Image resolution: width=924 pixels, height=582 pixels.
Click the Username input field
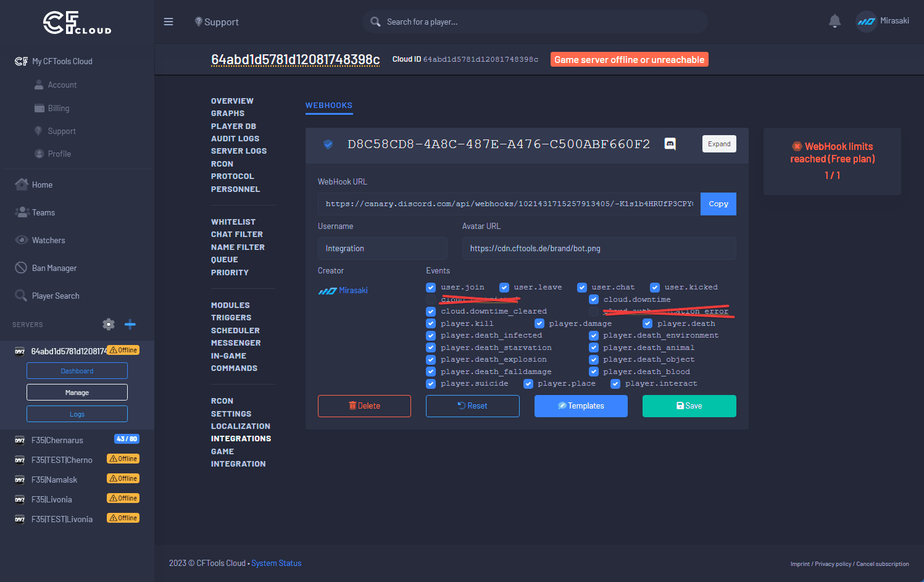pyautogui.click(x=383, y=248)
